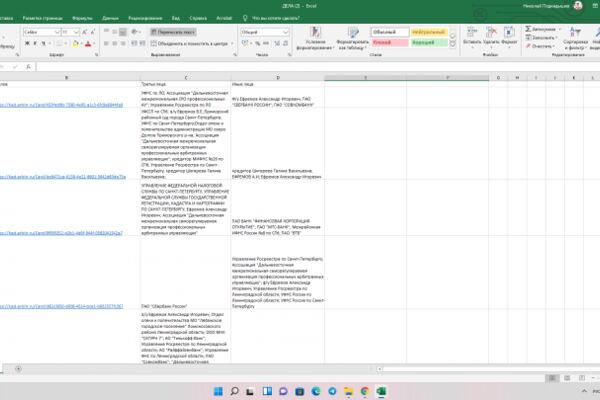This screenshot has height=400, width=600.
Task: Decrease font size with the smaller A icon
Action: (x=93, y=32)
